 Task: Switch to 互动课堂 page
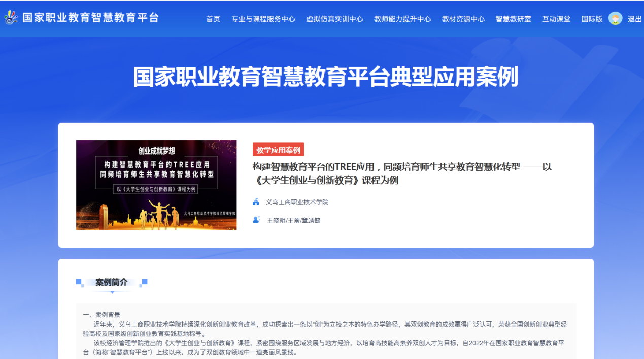pos(556,19)
